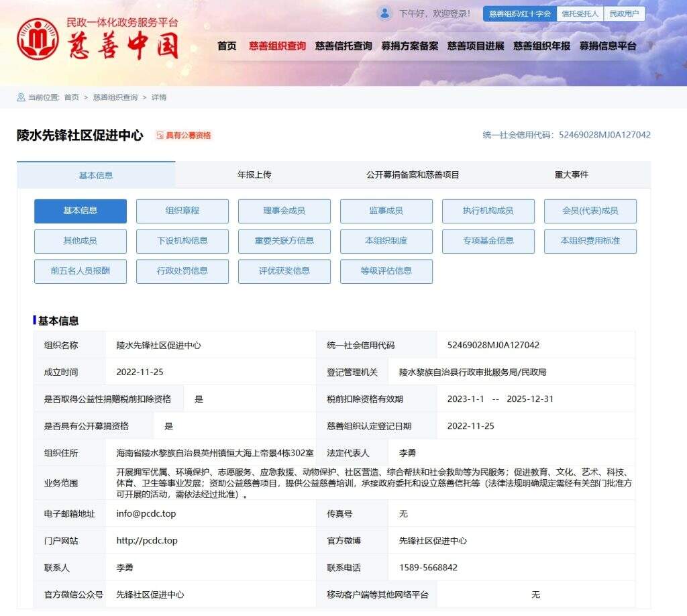The image size is (687, 616).
Task: Open the 重要关联方信息 section
Action: [284, 241]
